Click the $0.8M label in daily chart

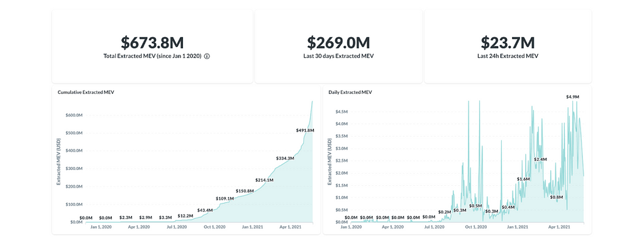pos(557,197)
